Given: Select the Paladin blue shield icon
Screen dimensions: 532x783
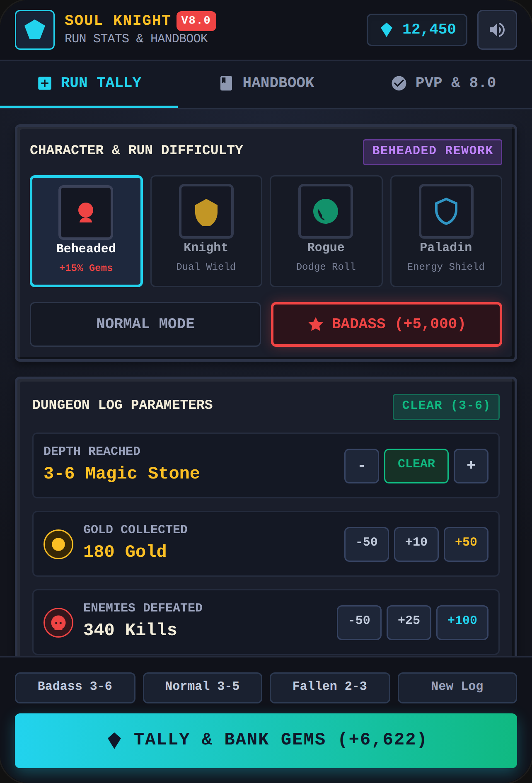Looking at the screenshot, I should coord(446,211).
